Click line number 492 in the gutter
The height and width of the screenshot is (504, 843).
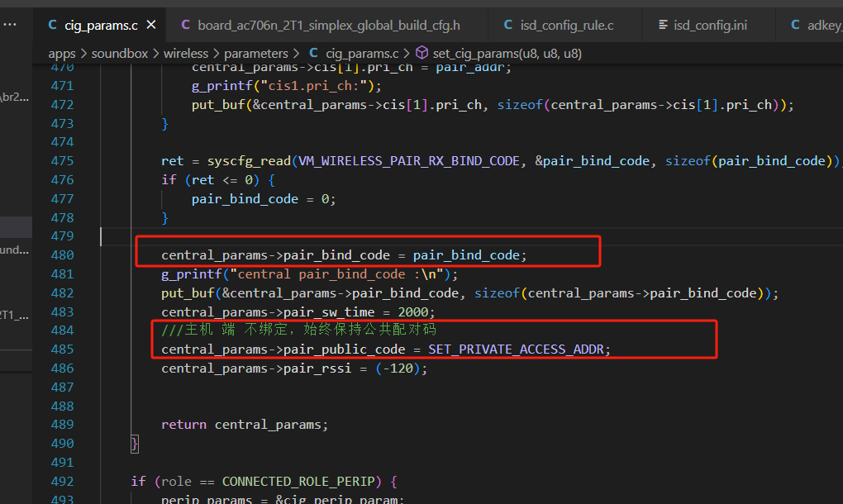click(62, 482)
